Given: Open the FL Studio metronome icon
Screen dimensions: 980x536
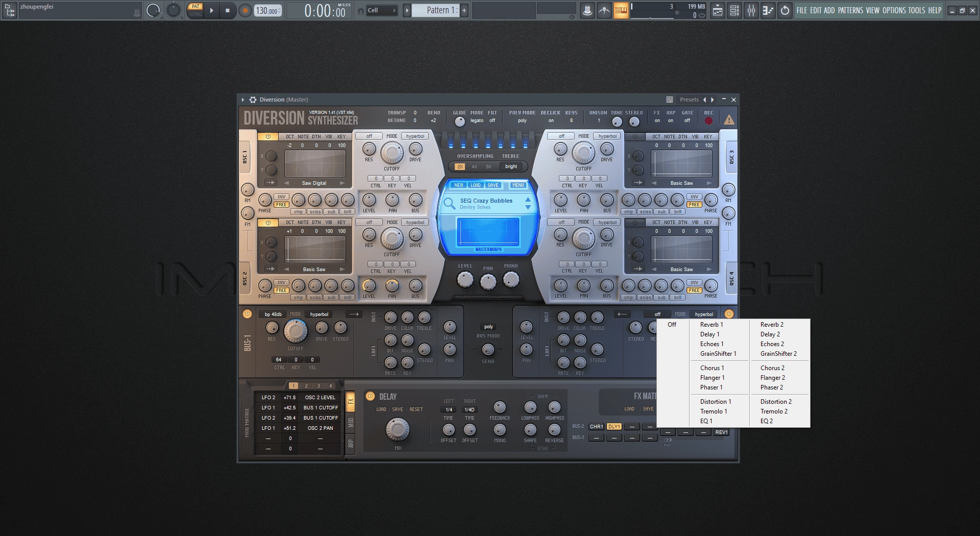Looking at the screenshot, I should pyautogui.click(x=587, y=10).
